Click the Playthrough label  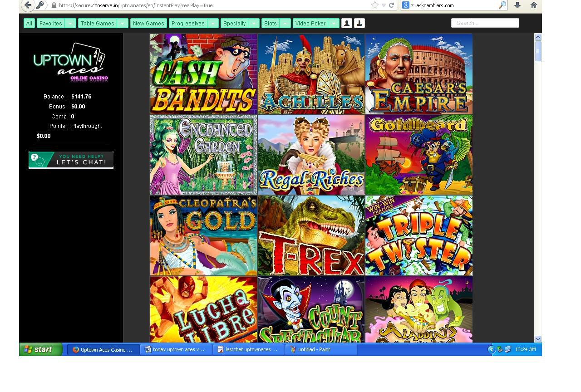click(87, 126)
